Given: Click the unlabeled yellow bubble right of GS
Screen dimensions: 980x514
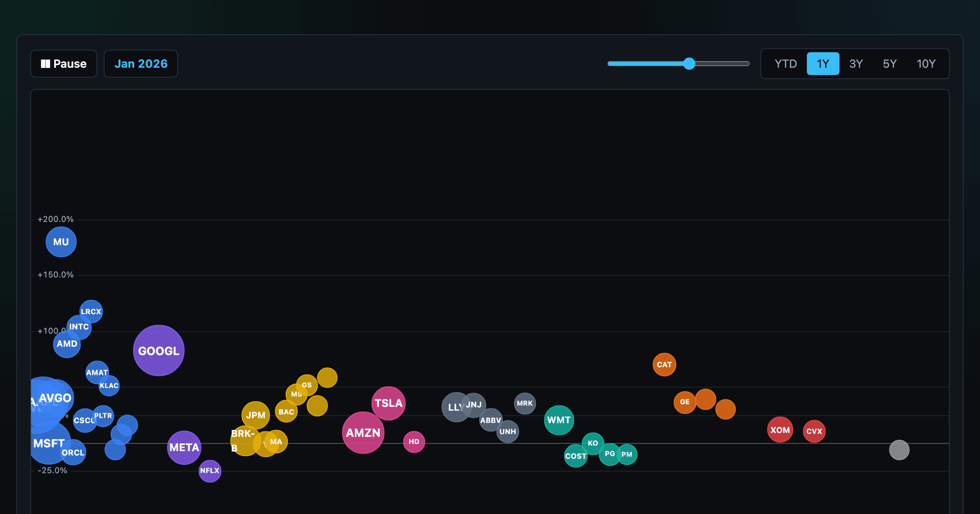Looking at the screenshot, I should click(x=327, y=378).
